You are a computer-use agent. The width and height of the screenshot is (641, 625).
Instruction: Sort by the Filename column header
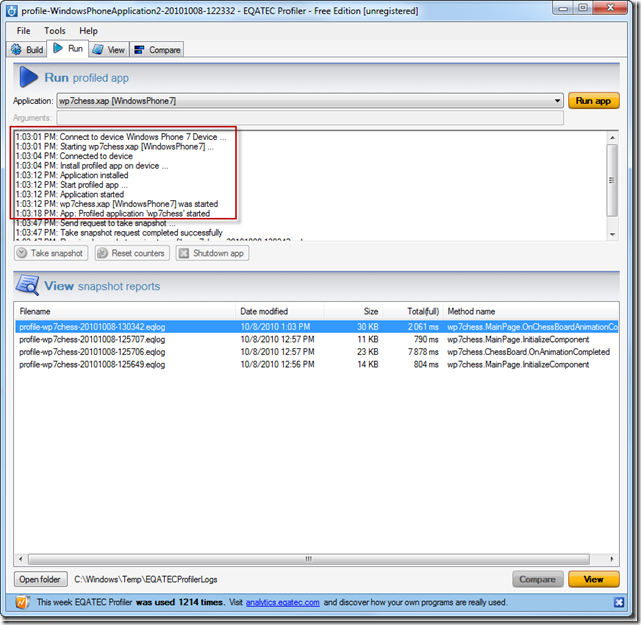(x=125, y=311)
